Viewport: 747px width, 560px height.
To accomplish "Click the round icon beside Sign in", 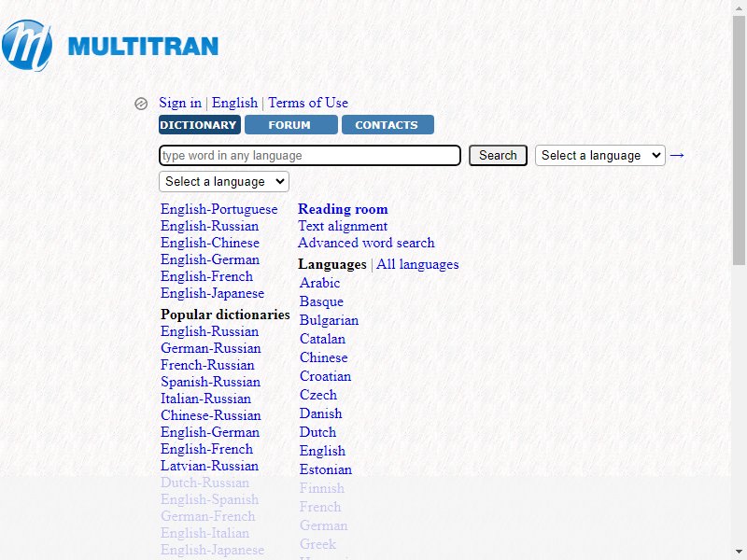I will tap(141, 104).
